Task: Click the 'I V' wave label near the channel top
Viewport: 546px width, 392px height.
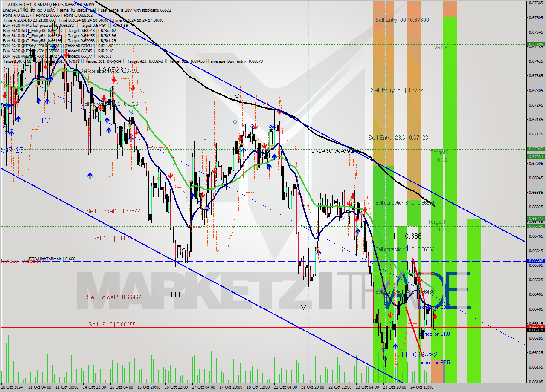Action: point(235,96)
